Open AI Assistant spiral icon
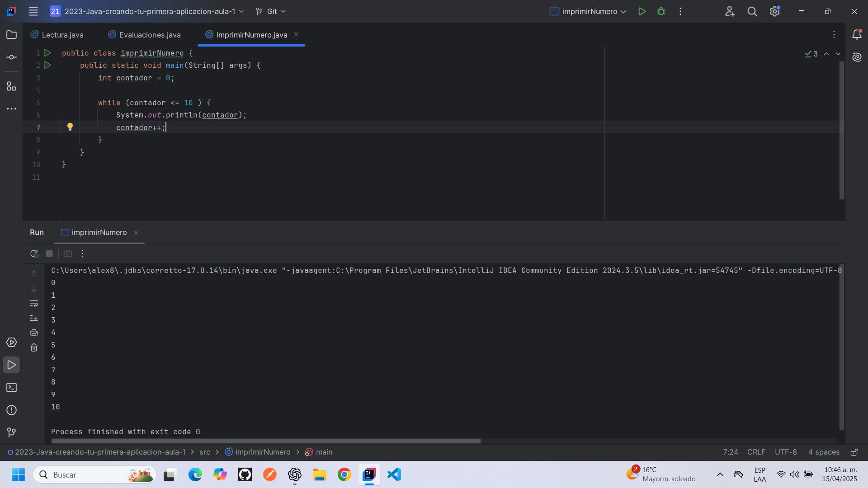Screen dimensions: 868x488 click(857, 57)
